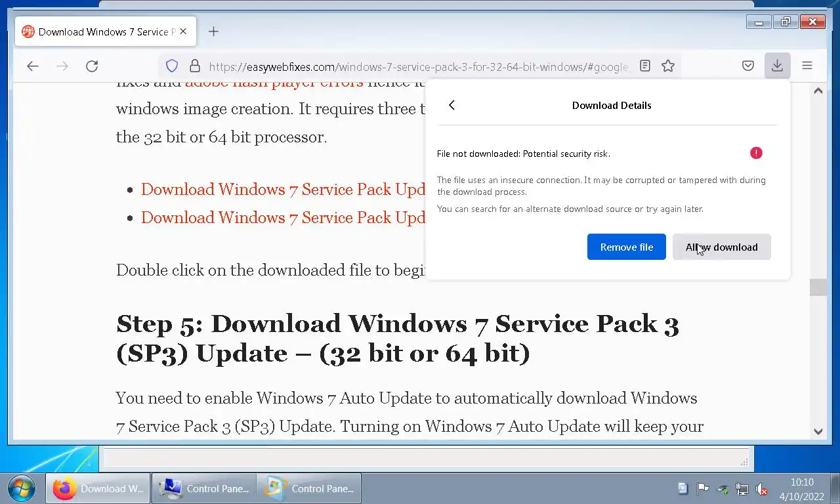Click the padlock site information icon
The image size is (840, 504).
pyautogui.click(x=194, y=66)
